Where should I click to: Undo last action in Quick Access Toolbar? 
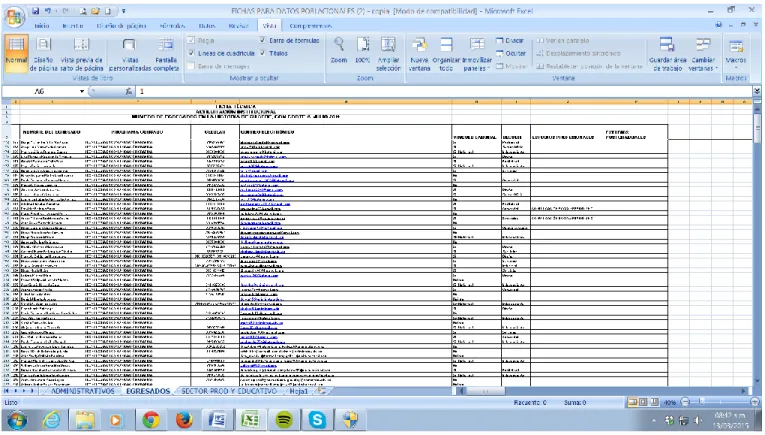point(48,11)
